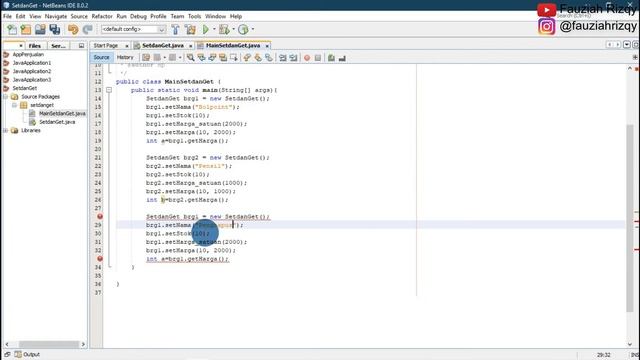Click the Shift Line Right icon
640x360 pixels.
pyautogui.click(x=293, y=58)
